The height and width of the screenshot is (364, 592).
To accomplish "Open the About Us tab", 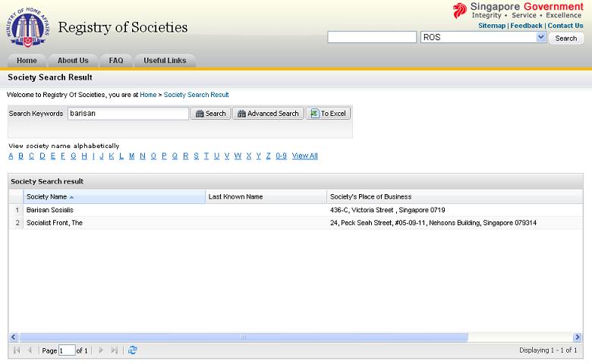I will 73,61.
